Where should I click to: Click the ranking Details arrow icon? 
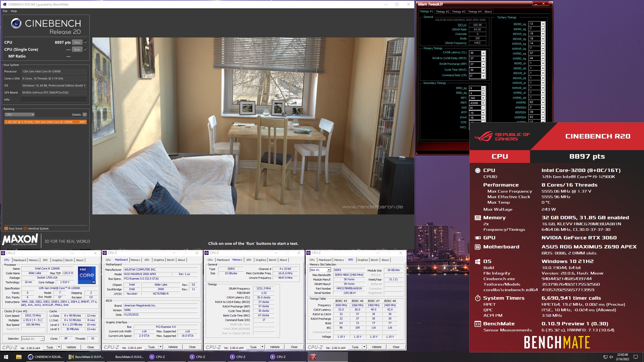point(85,115)
